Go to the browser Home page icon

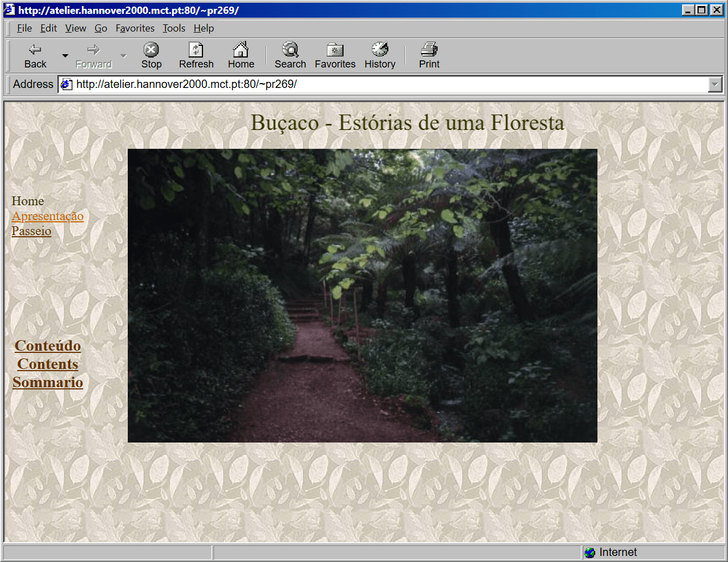(x=241, y=56)
